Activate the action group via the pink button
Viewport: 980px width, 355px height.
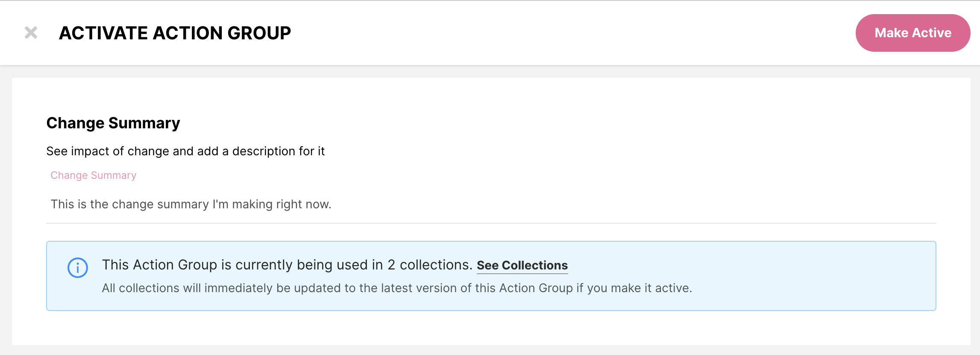913,33
